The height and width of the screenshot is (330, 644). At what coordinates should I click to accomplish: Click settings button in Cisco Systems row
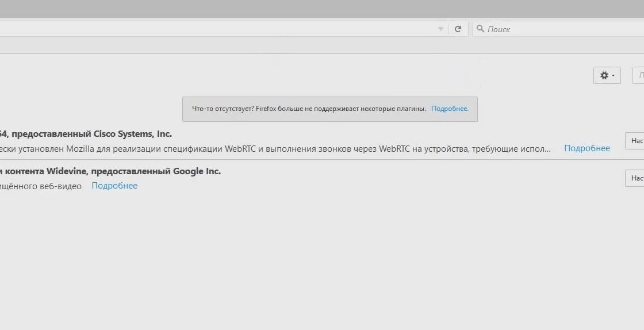635,141
